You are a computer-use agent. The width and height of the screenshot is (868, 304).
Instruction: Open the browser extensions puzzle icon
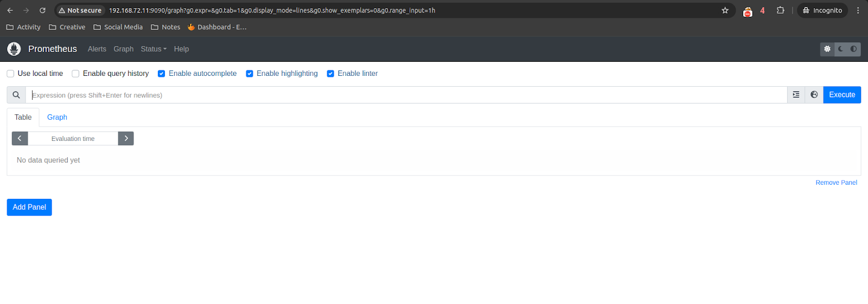tap(780, 10)
